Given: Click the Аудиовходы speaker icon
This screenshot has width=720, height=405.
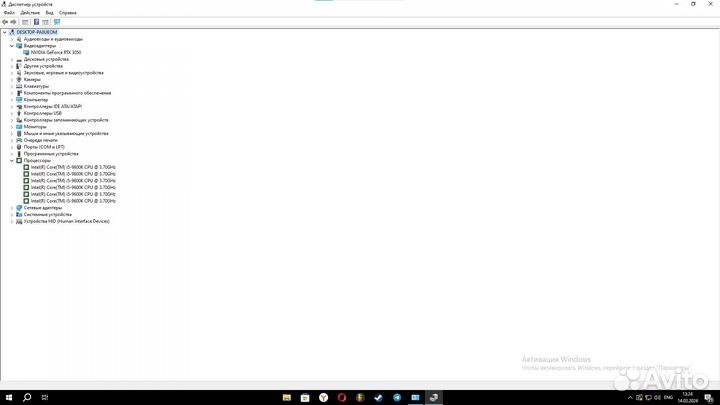Looking at the screenshot, I should coord(19,39).
